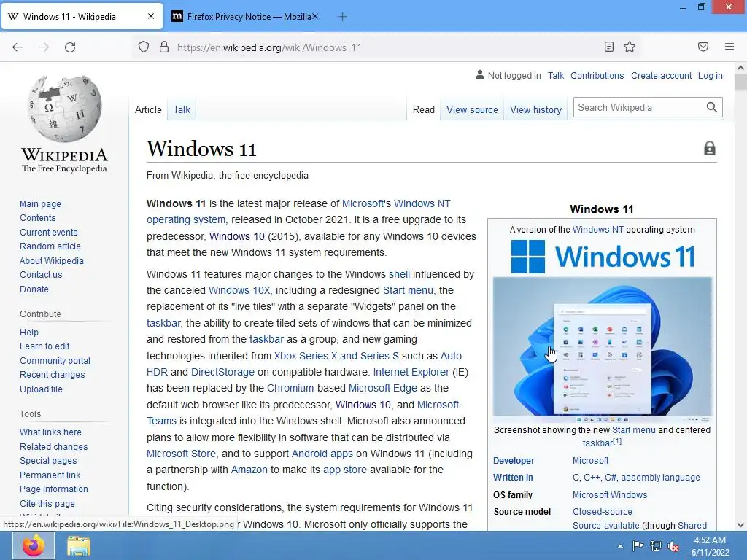Click the network tray icon
747x560 pixels.
click(656, 546)
